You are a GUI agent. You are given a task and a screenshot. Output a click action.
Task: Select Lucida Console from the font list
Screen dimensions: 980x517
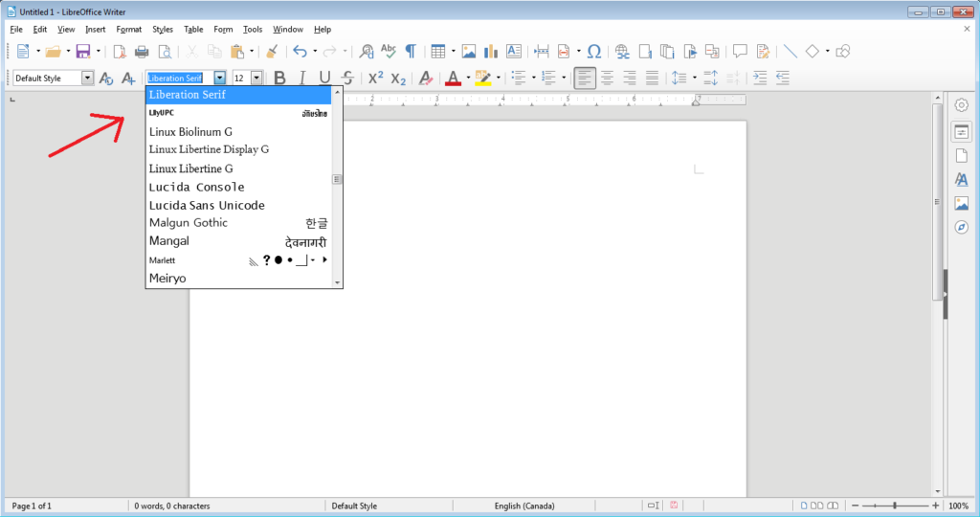(197, 187)
